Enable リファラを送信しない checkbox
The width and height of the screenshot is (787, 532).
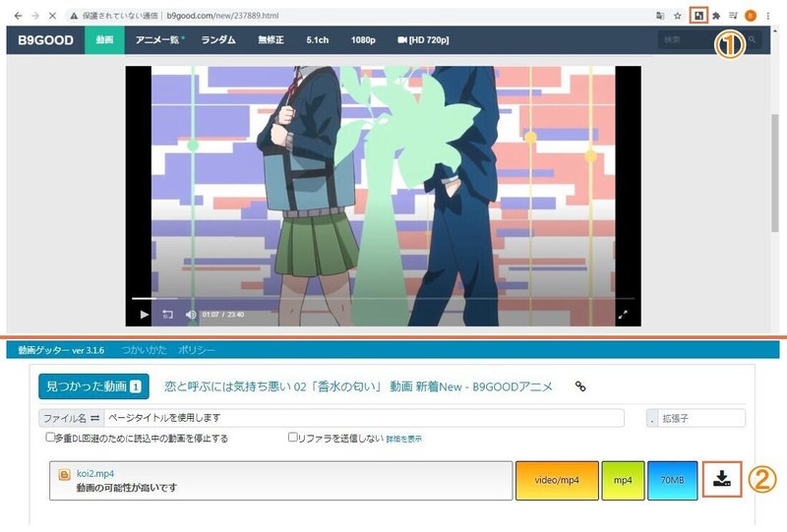tap(292, 438)
